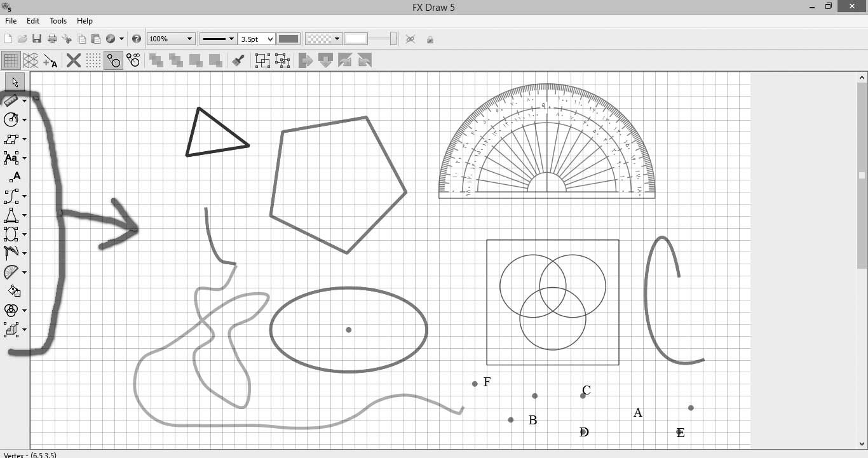Click the save floppy disk icon
The width and height of the screenshot is (868, 458).
pos(37,39)
